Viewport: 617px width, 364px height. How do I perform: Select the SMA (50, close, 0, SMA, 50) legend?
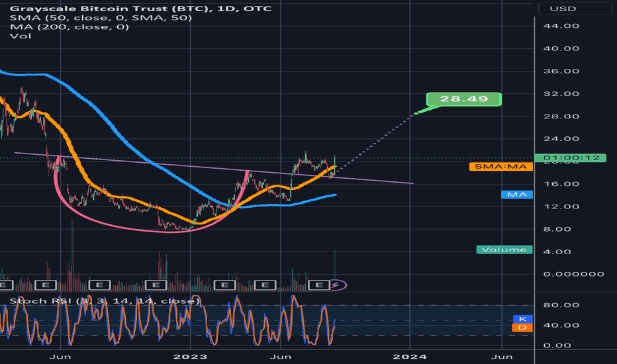[x=101, y=18]
